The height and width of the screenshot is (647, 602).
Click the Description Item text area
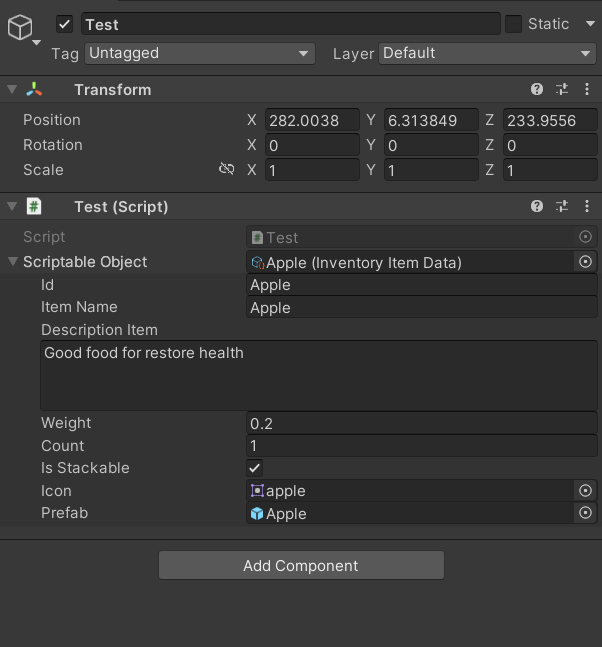[319, 375]
